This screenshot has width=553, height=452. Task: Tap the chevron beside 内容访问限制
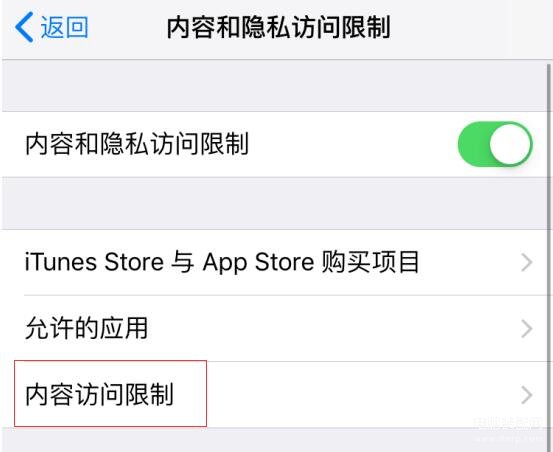[x=527, y=395]
